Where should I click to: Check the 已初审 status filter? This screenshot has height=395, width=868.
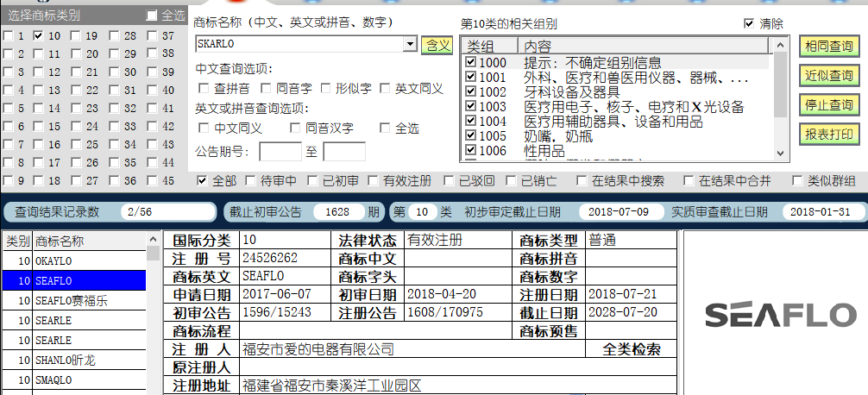[x=312, y=180]
